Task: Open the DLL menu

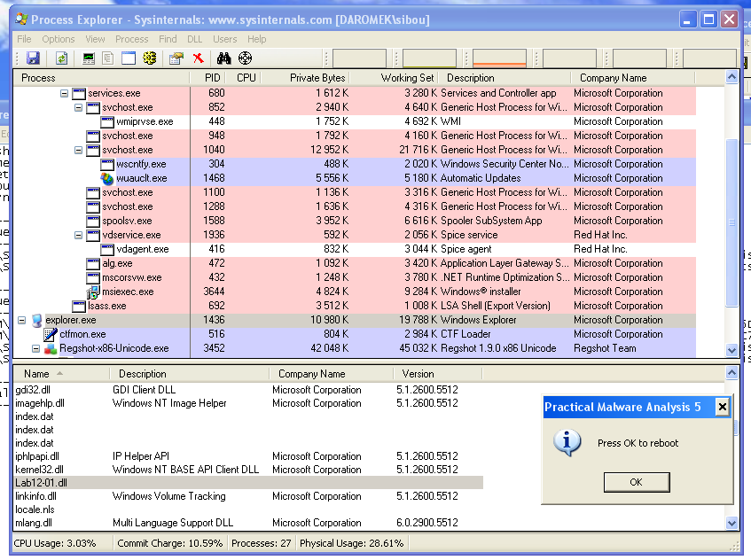Action: click(x=194, y=39)
